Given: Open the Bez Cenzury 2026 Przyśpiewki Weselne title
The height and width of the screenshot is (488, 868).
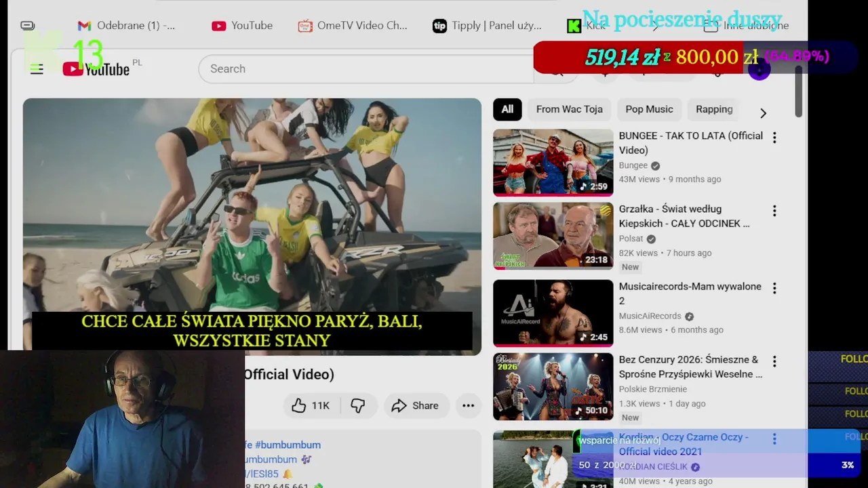Looking at the screenshot, I should click(x=690, y=367).
